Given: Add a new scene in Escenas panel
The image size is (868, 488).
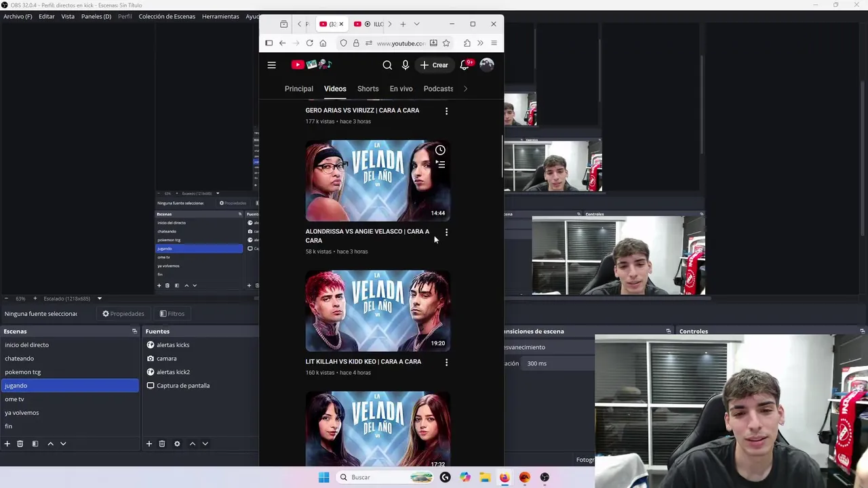Looking at the screenshot, I should 7,444.
